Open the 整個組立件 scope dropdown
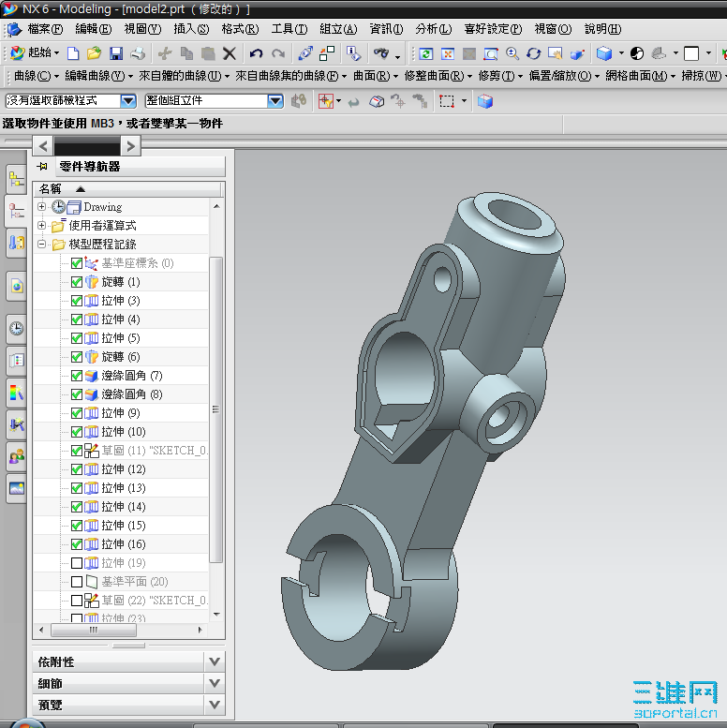Image resolution: width=727 pixels, height=728 pixels. 275,101
